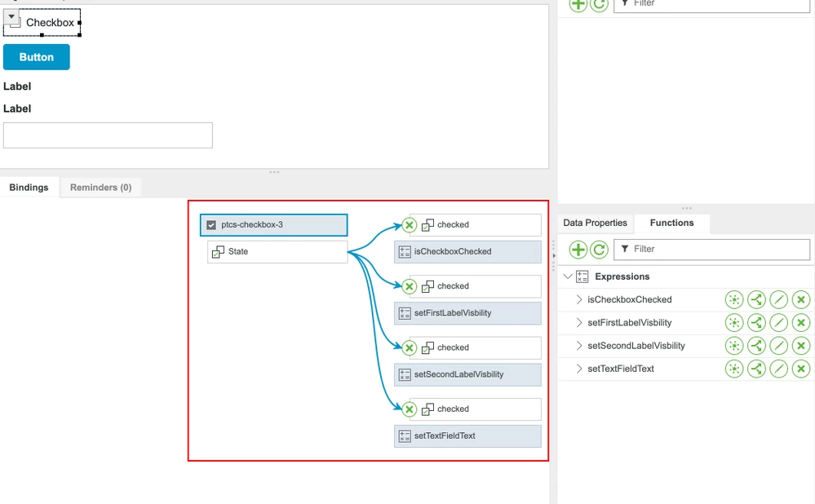Edit the setTextFieldText expression
815x504 pixels.
[778, 369]
